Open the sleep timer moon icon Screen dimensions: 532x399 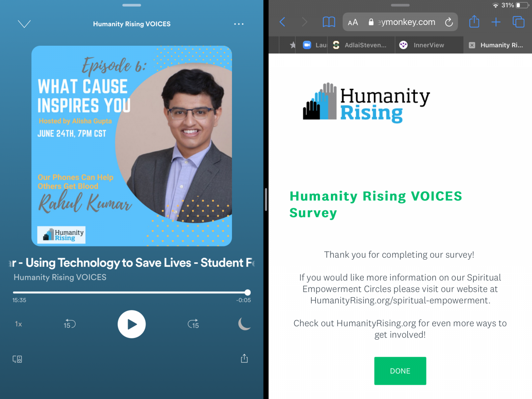coord(244,324)
